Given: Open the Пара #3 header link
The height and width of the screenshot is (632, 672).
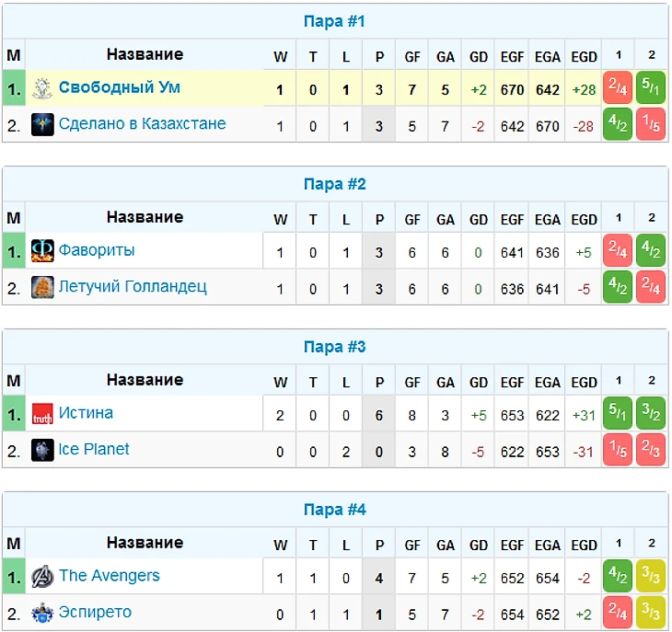Looking at the screenshot, I should [x=335, y=347].
